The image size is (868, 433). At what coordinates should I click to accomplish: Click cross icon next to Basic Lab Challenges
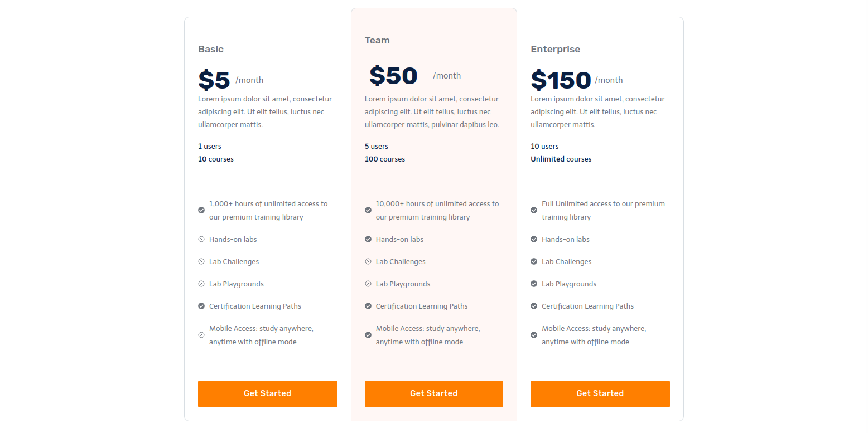[201, 261]
